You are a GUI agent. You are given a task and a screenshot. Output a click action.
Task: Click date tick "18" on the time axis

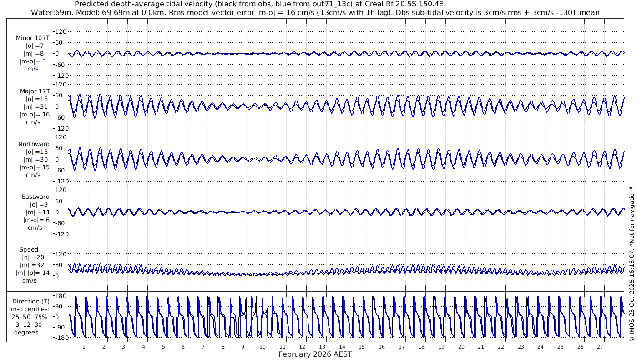(x=421, y=347)
